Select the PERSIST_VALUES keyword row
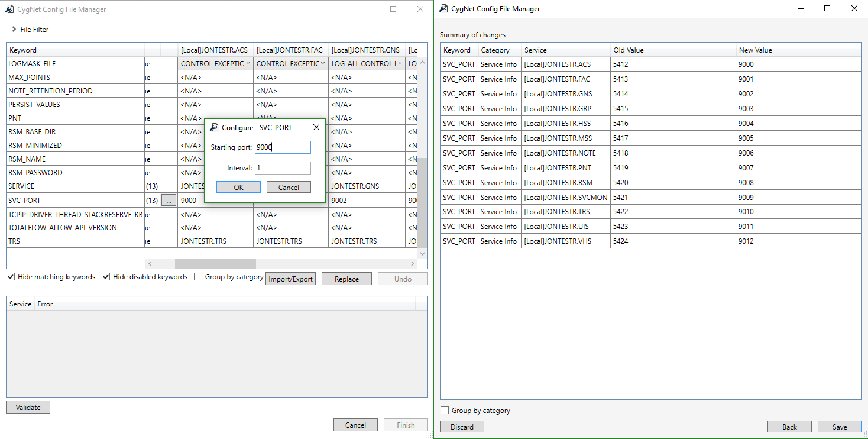 (x=75, y=105)
